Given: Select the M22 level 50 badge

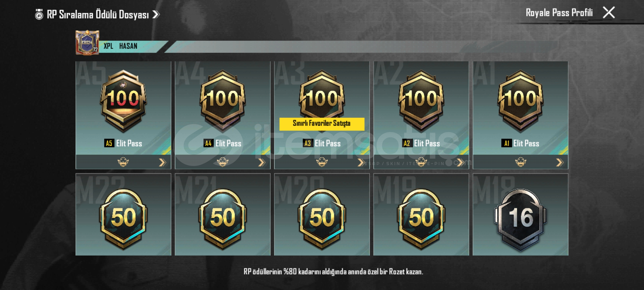Looking at the screenshot, I should [x=123, y=219].
